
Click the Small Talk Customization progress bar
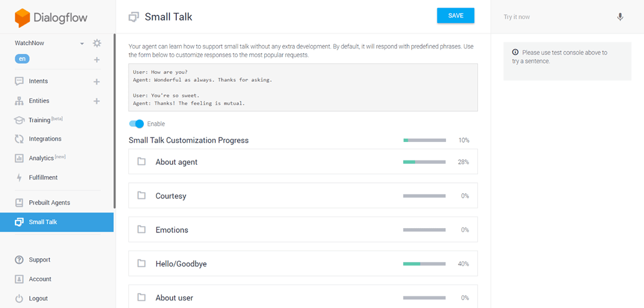[x=424, y=141]
